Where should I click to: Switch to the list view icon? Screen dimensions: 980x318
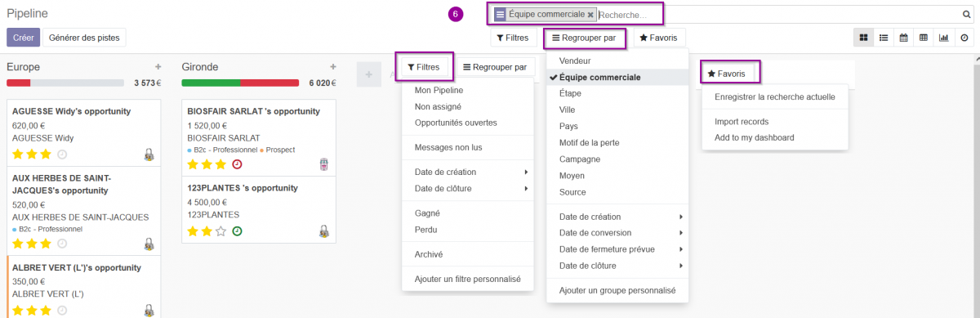click(884, 38)
